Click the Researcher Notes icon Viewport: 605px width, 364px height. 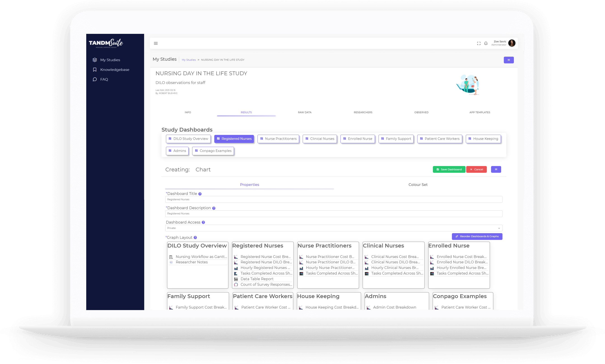171,262
